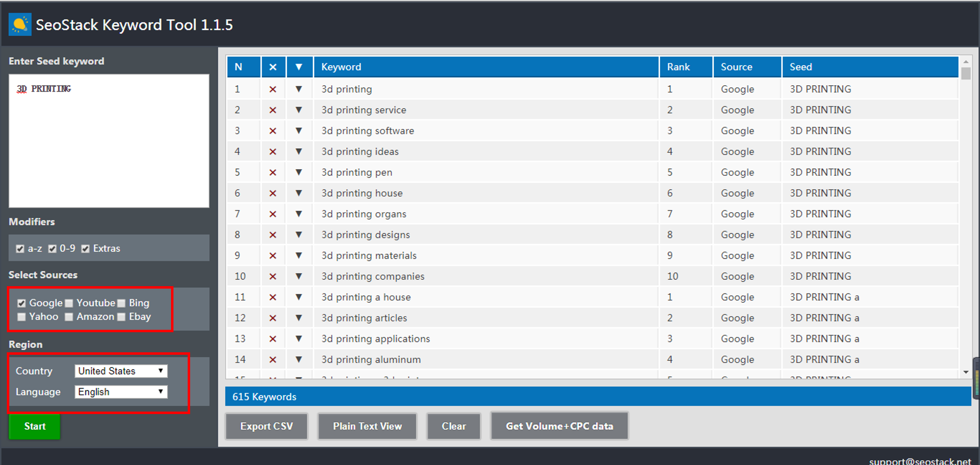Viewport: 980px width, 465px height.
Task: Open the Country dropdown
Action: tap(121, 371)
